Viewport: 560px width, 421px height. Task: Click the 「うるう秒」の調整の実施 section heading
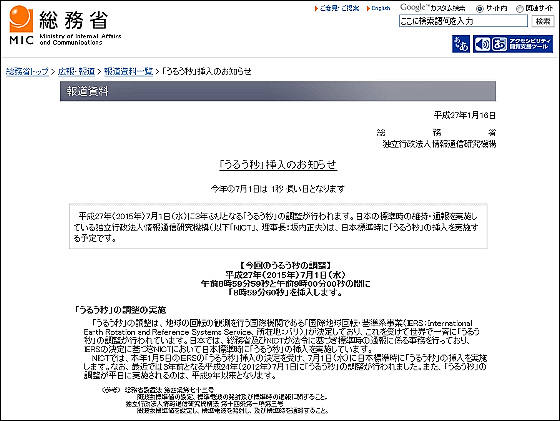click(x=120, y=310)
